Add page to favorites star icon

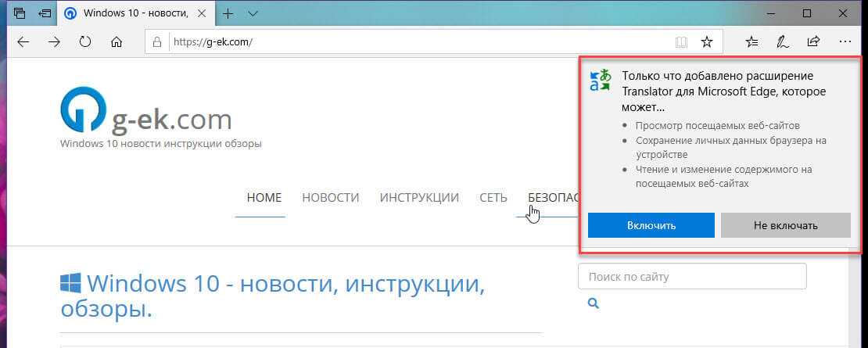pos(707,42)
